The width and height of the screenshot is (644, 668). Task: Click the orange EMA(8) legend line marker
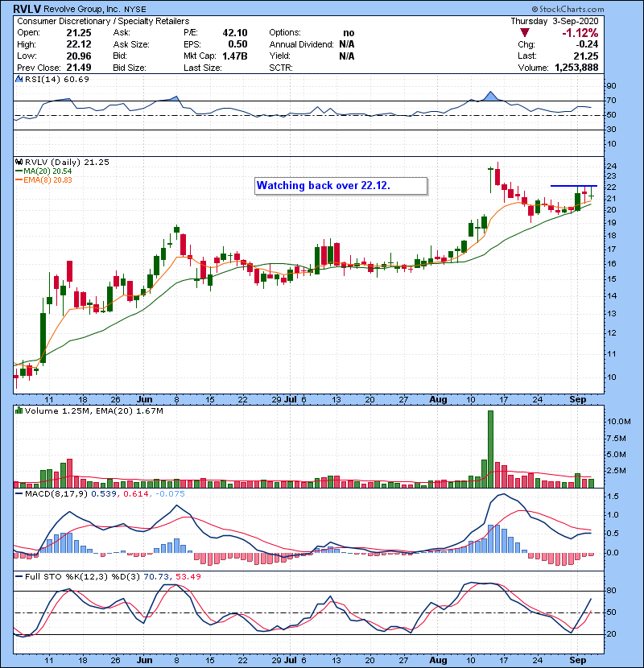click(19, 179)
